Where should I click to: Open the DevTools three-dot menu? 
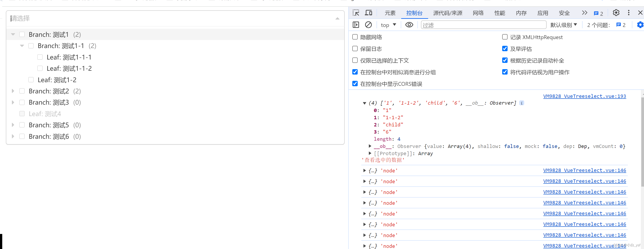tap(629, 13)
